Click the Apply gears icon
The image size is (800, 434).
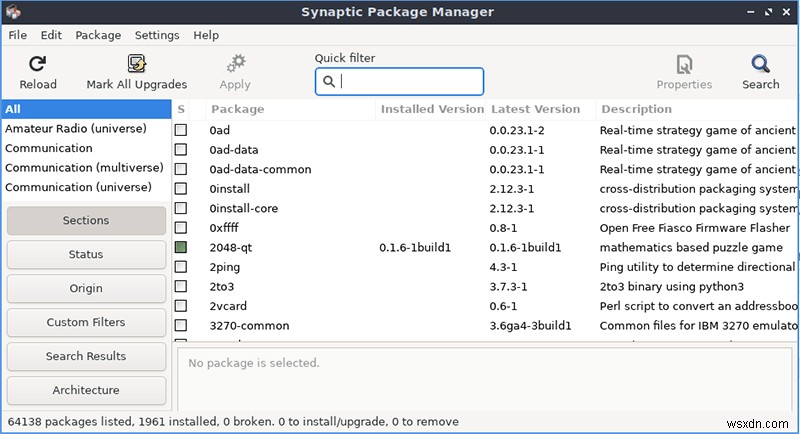236,64
